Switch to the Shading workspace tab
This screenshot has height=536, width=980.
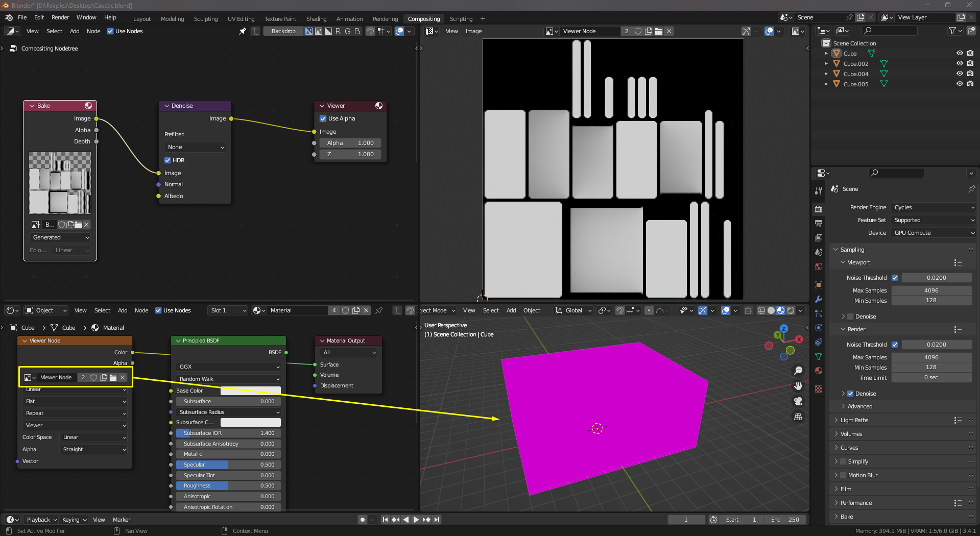(x=316, y=19)
